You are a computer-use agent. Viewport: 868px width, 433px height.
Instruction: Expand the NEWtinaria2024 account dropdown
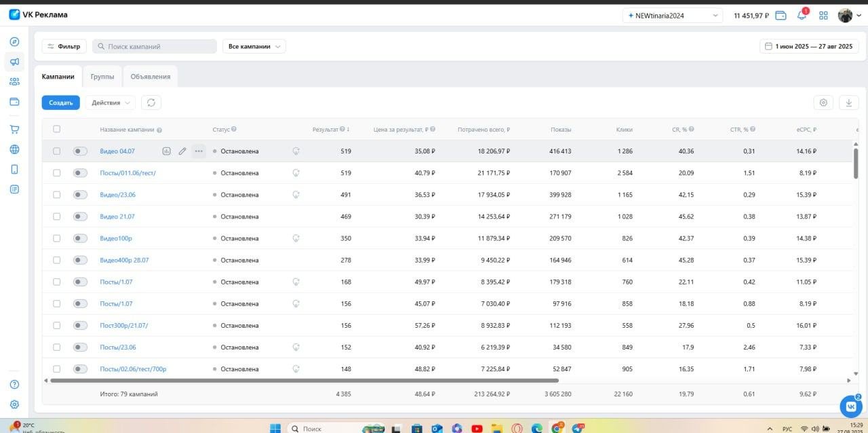(x=673, y=16)
